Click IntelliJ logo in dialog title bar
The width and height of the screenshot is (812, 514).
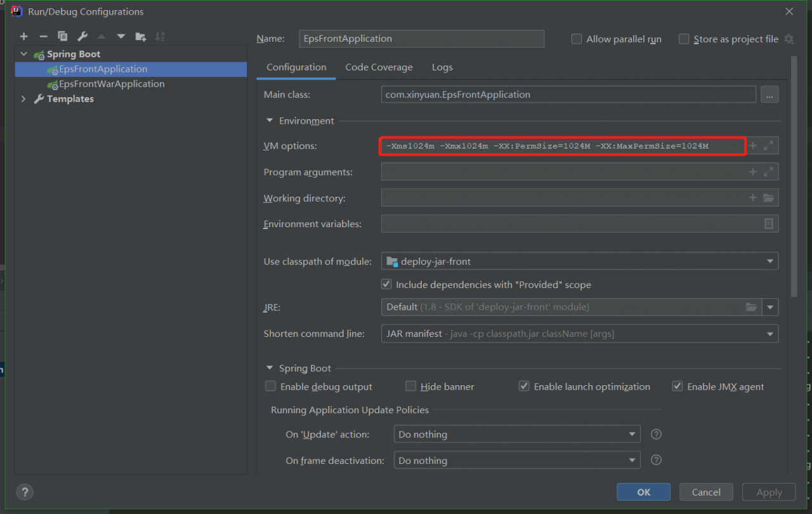click(x=17, y=11)
